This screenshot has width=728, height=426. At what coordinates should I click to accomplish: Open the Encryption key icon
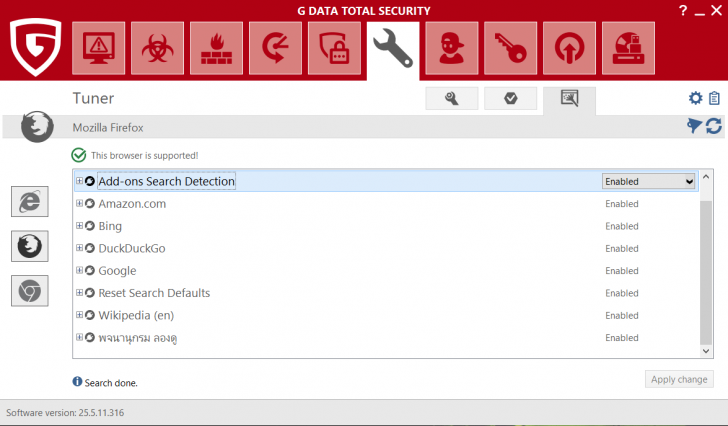511,48
